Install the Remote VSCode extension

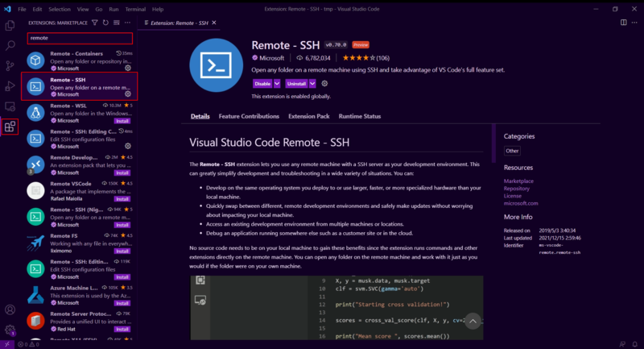(122, 199)
